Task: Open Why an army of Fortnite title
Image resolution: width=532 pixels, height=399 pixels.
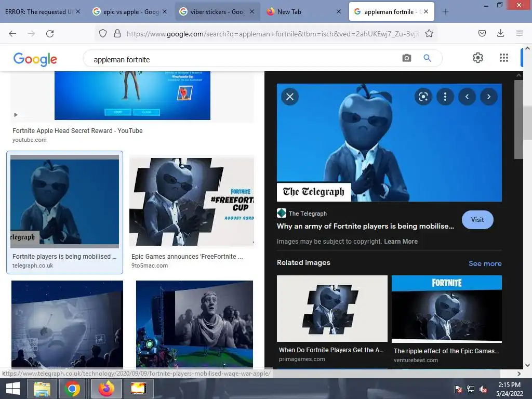Action: [365, 226]
